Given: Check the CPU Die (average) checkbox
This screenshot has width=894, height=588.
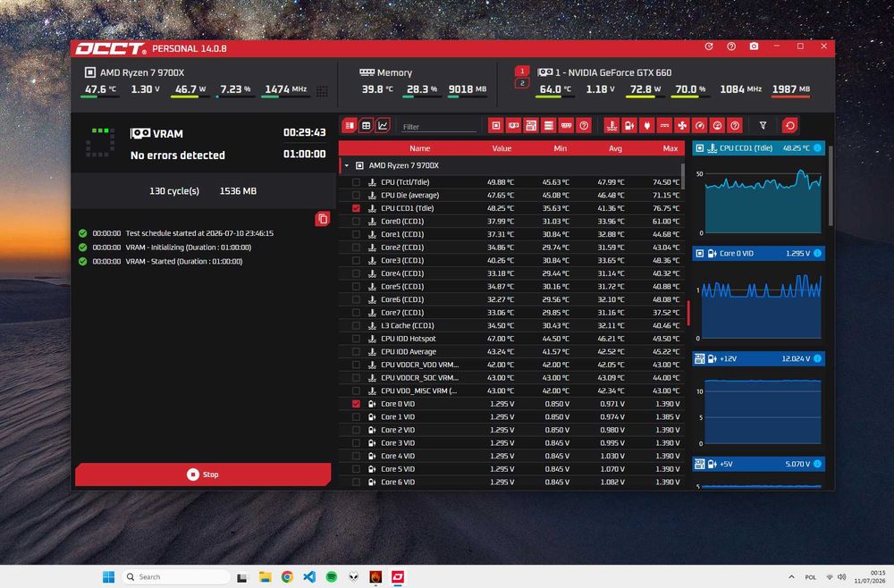Looking at the screenshot, I should click(x=356, y=196).
